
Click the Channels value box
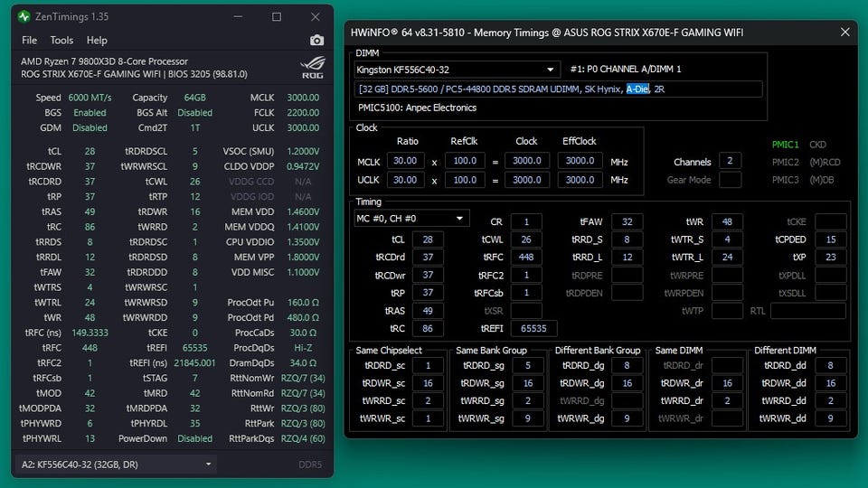click(730, 162)
